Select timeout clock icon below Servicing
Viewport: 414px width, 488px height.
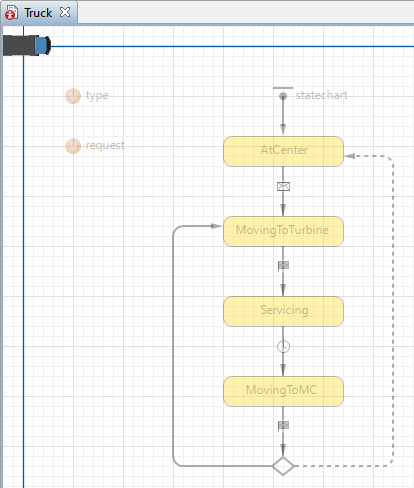click(x=283, y=346)
